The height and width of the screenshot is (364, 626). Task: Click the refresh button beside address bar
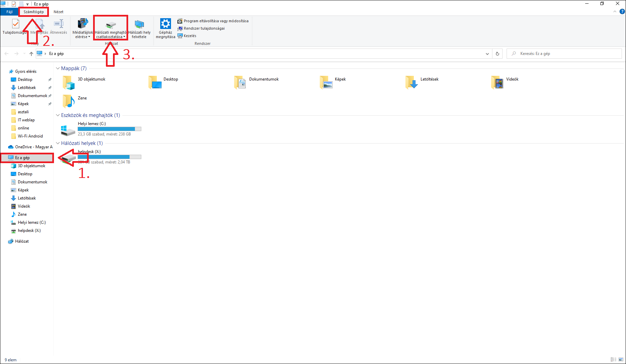(x=497, y=54)
